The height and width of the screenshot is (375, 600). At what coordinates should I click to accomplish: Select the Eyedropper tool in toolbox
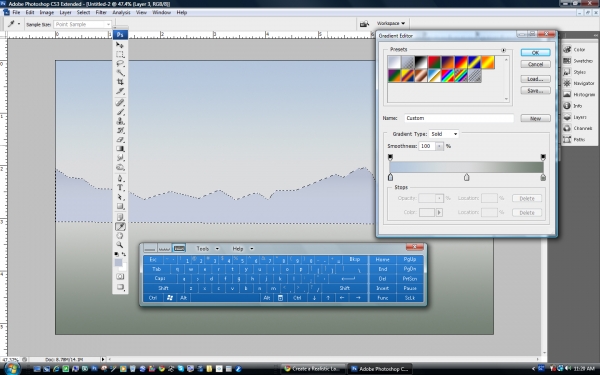(120, 227)
